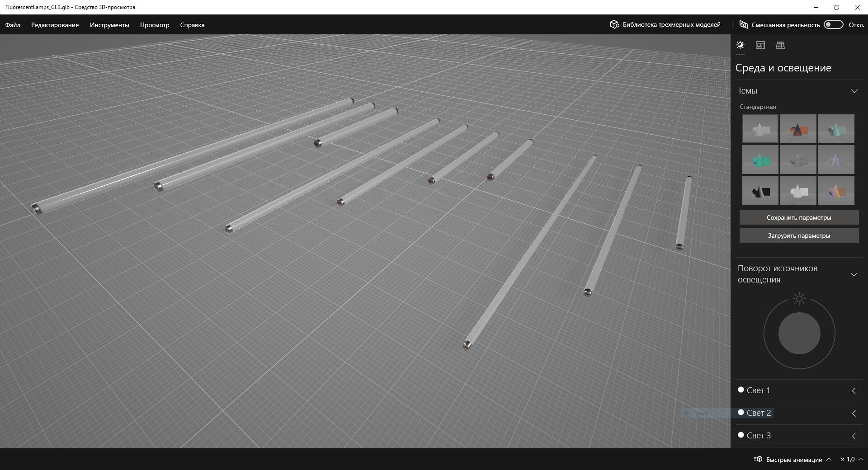Click the Откл. mixed reality status text
Viewport: 868px width, 470px height.
click(x=856, y=25)
